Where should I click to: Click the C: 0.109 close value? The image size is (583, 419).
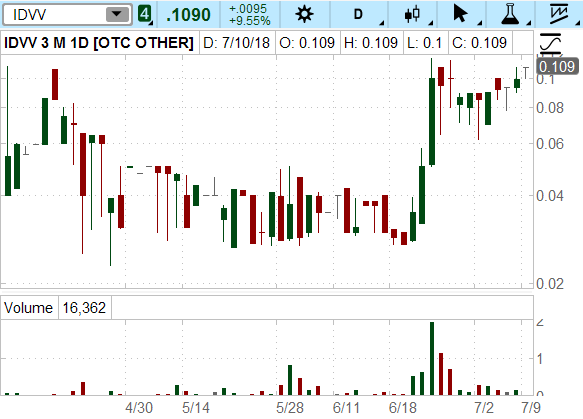[x=479, y=43]
